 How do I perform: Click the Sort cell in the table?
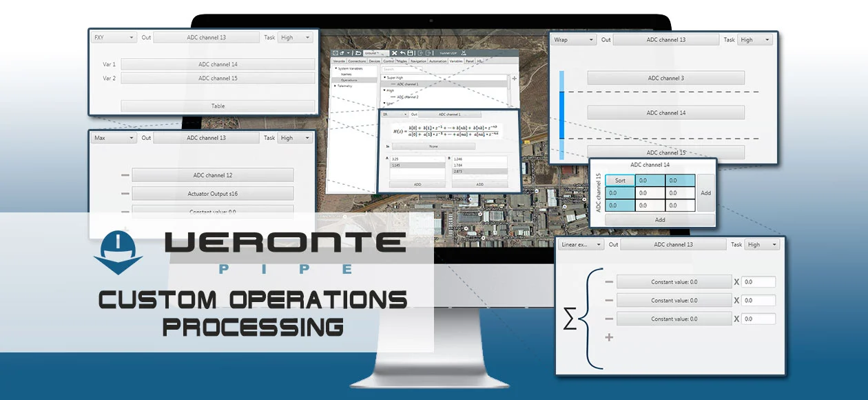[620, 181]
